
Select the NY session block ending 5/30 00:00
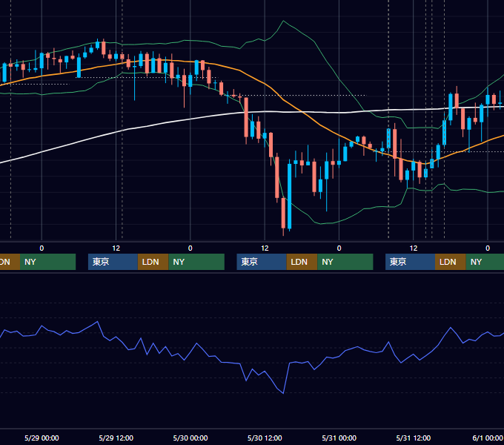click(196, 262)
